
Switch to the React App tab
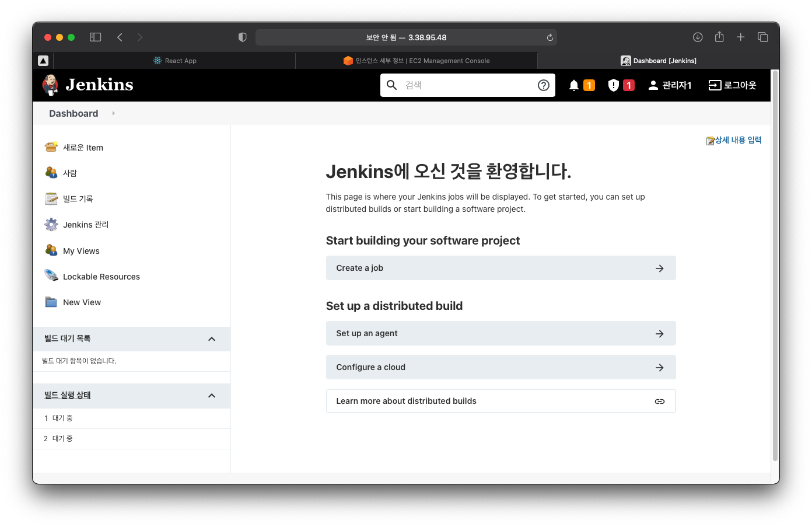click(x=174, y=61)
